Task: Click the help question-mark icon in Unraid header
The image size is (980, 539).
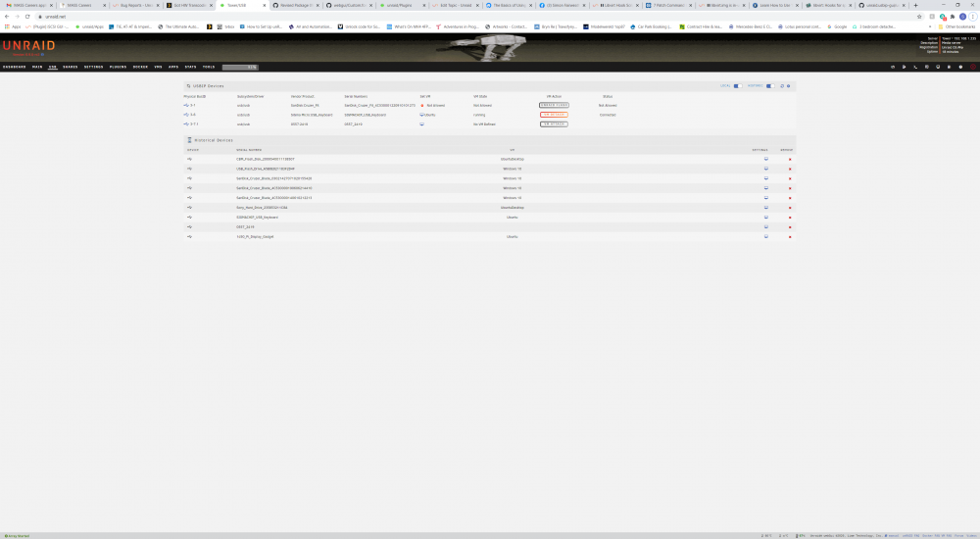Action: pos(960,67)
